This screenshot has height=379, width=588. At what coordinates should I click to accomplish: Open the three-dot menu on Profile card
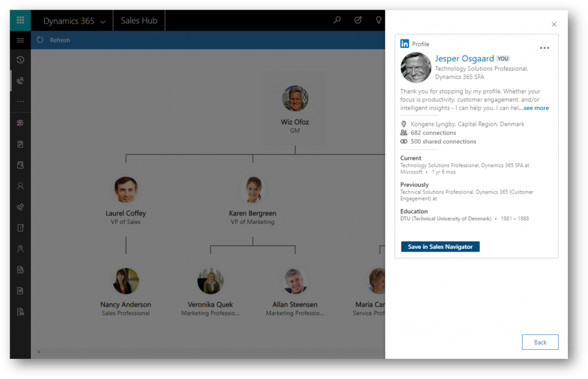pos(544,48)
